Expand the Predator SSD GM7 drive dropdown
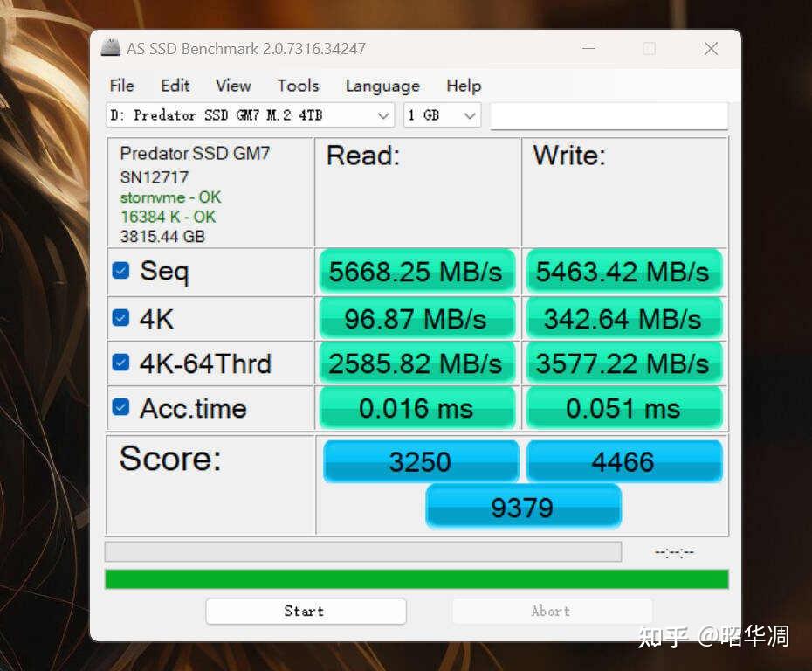Viewport: 812px width, 671px height. click(x=383, y=115)
